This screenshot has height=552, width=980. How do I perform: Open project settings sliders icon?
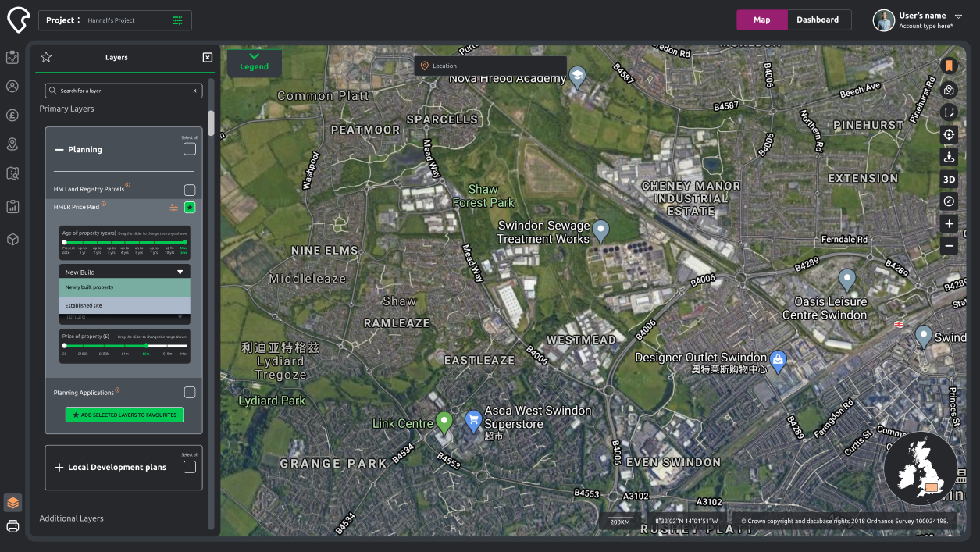(178, 20)
